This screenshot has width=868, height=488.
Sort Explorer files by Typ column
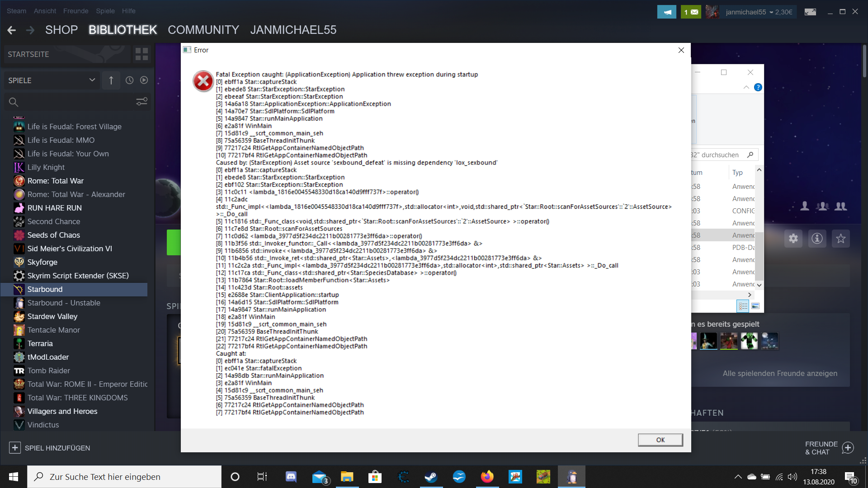[x=737, y=173]
